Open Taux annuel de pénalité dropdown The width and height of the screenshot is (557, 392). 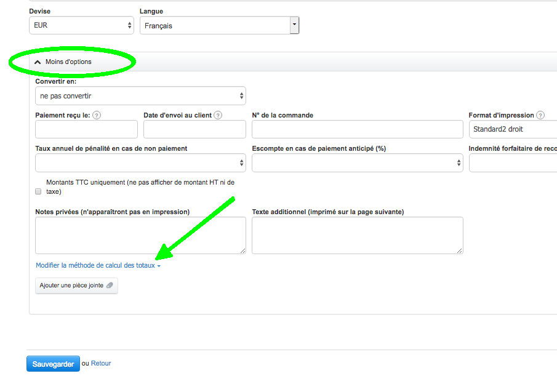140,163
